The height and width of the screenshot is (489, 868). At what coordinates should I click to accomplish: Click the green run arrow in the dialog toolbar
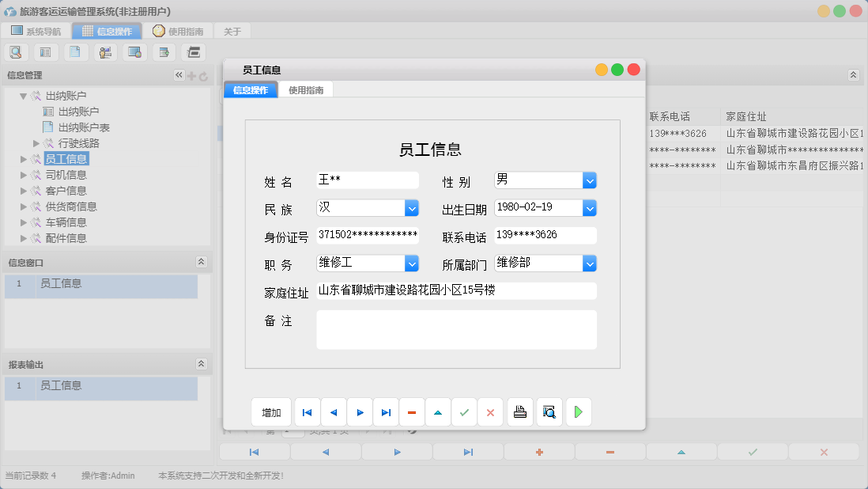[579, 411]
